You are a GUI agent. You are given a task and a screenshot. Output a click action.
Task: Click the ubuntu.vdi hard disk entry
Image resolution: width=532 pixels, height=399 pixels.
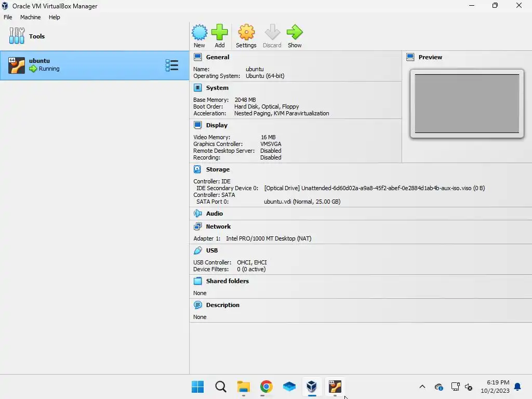(x=302, y=202)
